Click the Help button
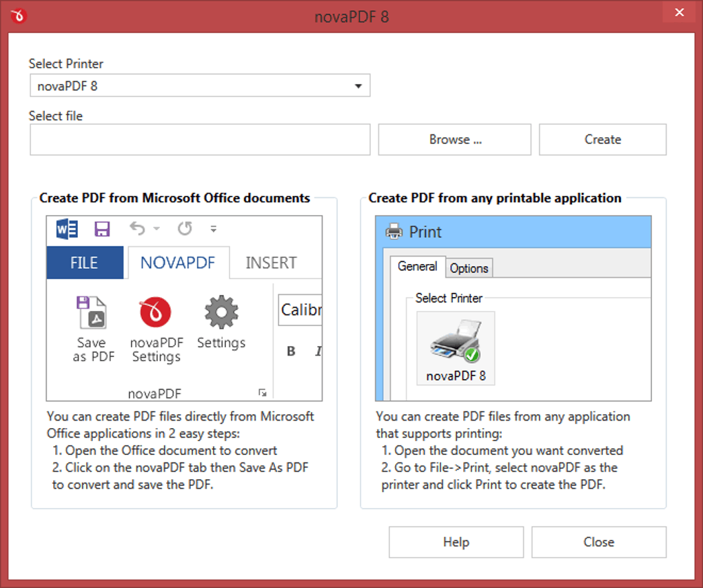 [456, 543]
